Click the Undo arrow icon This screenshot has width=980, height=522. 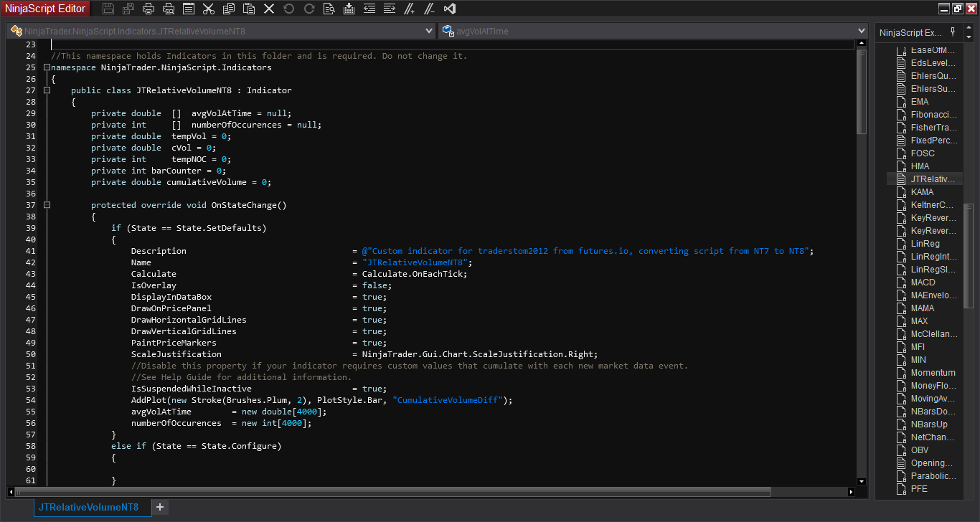coord(289,9)
